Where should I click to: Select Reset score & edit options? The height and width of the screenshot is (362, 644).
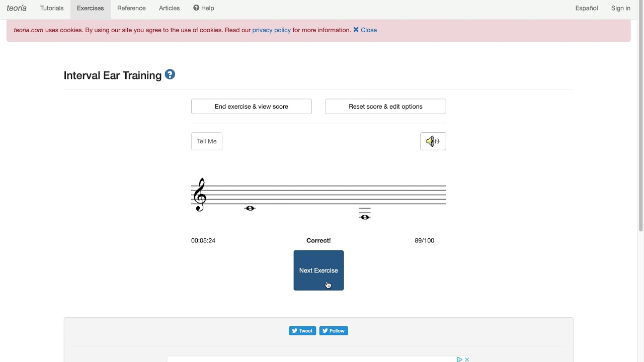tap(385, 107)
